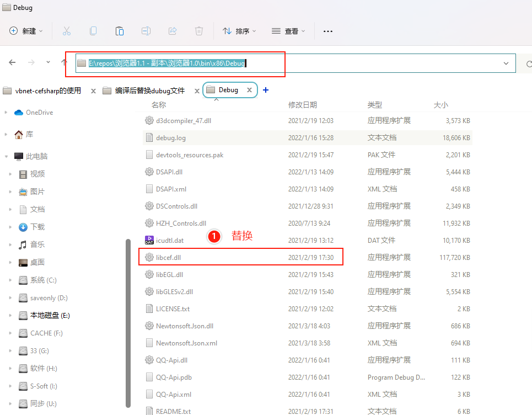Go back with the back arrow
The height and width of the screenshot is (415, 532).
tap(12, 62)
